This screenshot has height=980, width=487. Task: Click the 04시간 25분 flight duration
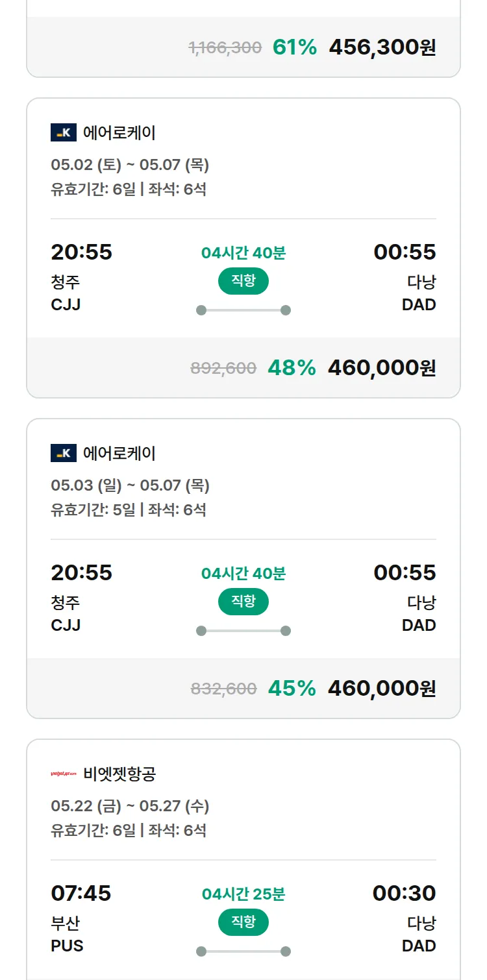(243, 894)
